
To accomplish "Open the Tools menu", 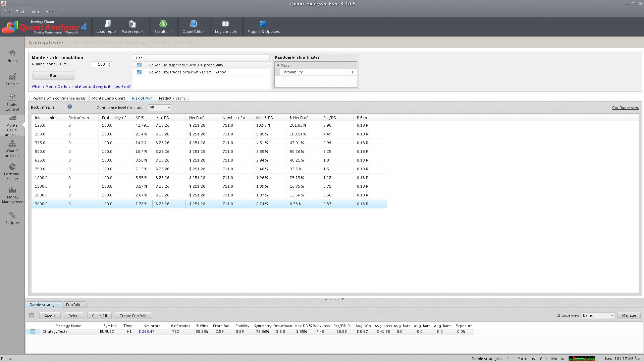I will 21,12.
